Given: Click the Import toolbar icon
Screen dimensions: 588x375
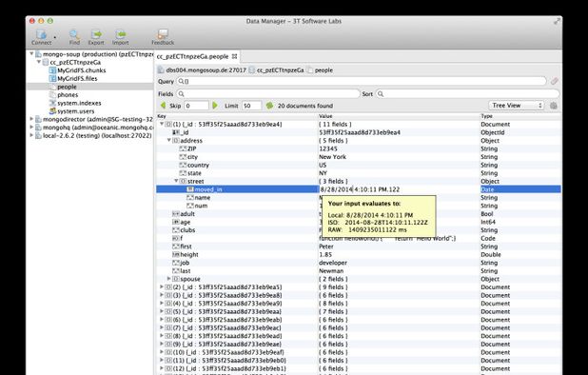Looking at the screenshot, I should tap(121, 37).
